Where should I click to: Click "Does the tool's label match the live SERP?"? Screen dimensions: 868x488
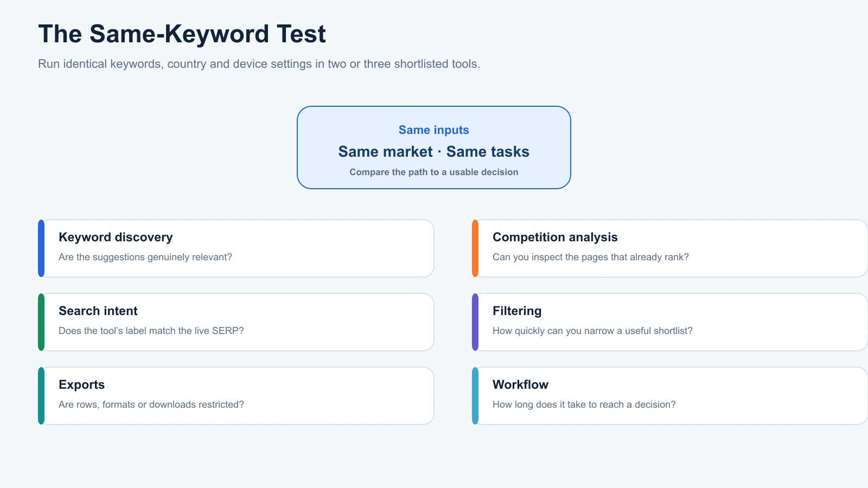click(x=151, y=331)
